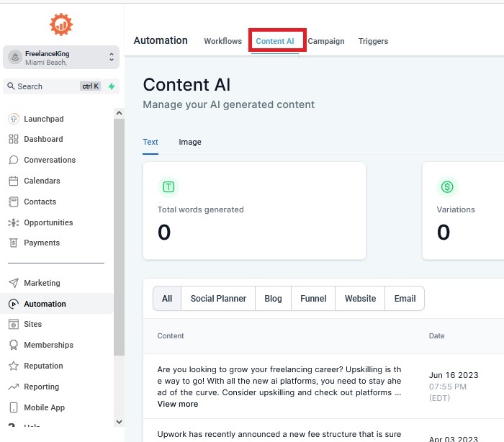The image size is (504, 442).
Task: Filter content by Social Planner
Action: [x=218, y=299]
